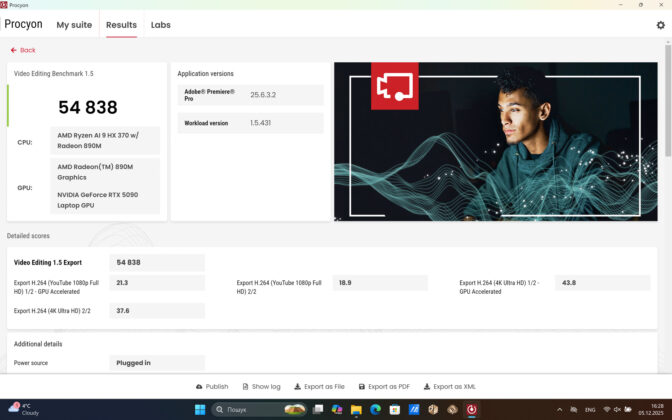
Task: Click the benchmark hero image
Action: click(x=495, y=141)
